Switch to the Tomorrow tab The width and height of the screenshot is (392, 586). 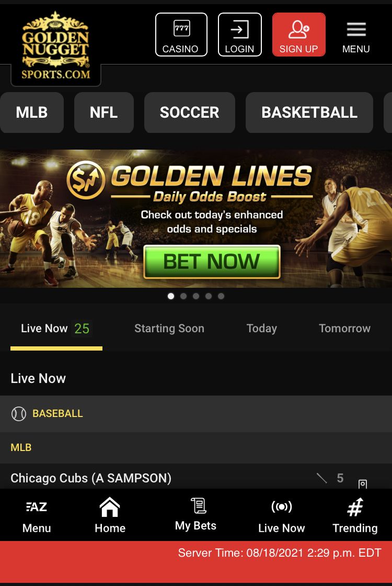point(344,328)
